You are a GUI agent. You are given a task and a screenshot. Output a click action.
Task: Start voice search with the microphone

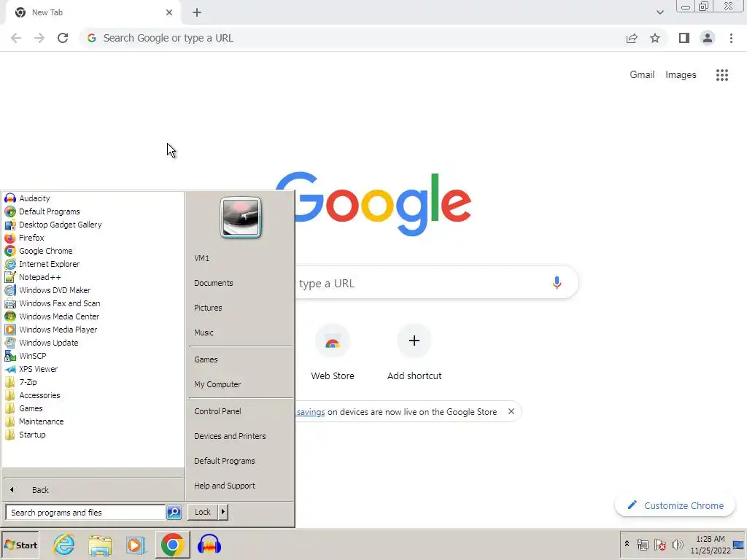click(557, 283)
